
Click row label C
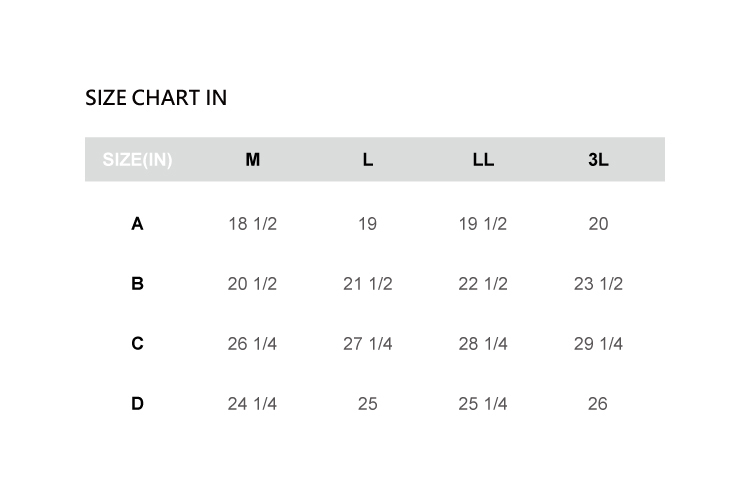coord(137,344)
